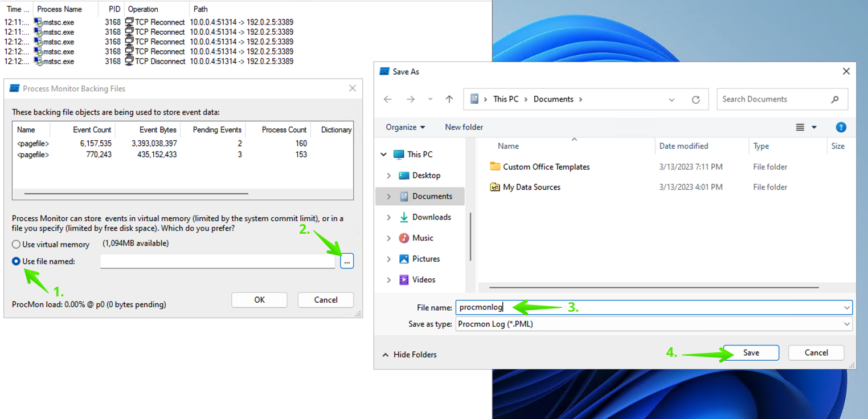Click the TCP Disconnect network icon
The image size is (868, 419).
(x=129, y=62)
